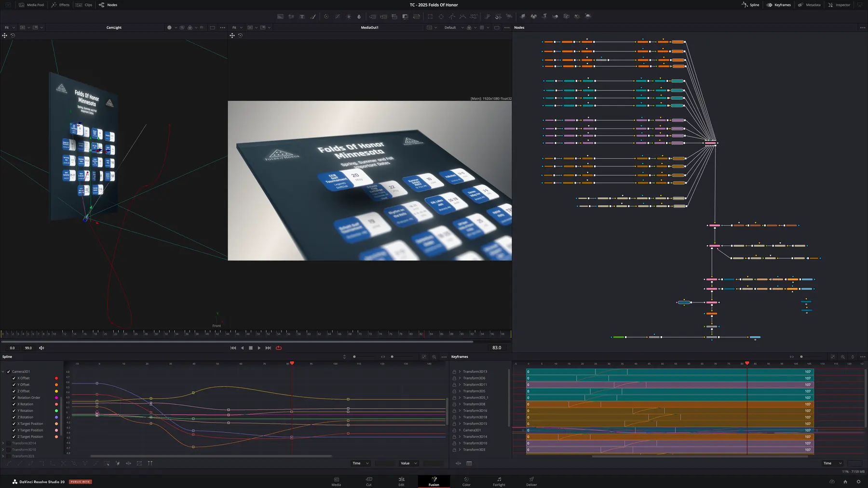Add a Rectangle mask tool

click(x=430, y=16)
